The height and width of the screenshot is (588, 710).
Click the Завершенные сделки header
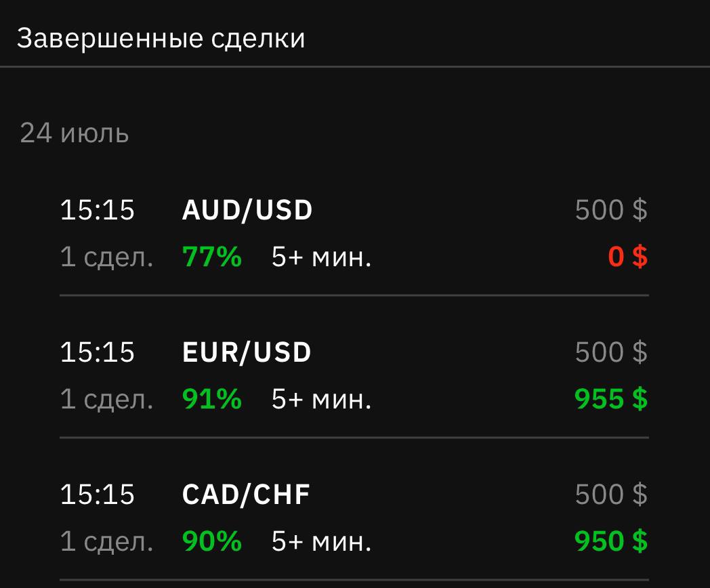pos(161,38)
